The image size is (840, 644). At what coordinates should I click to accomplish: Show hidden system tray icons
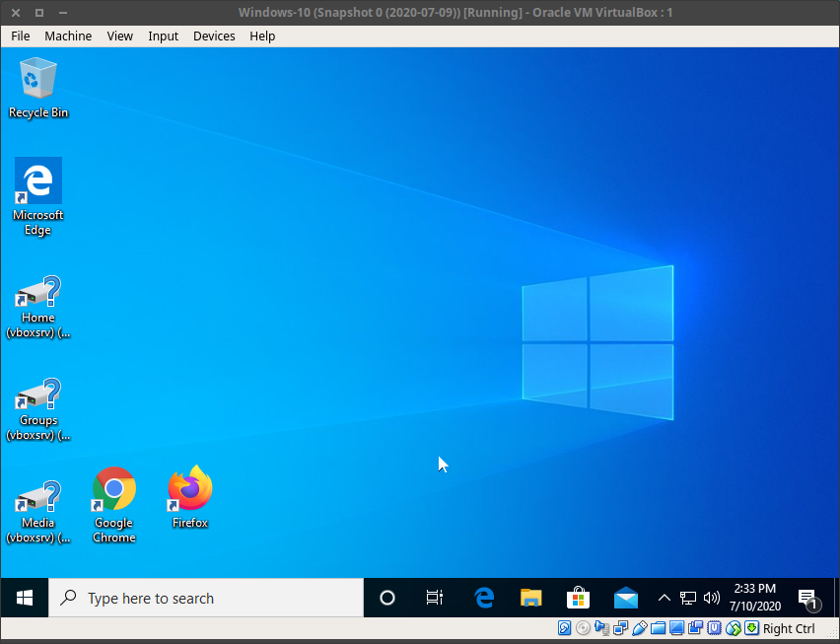pyautogui.click(x=664, y=598)
